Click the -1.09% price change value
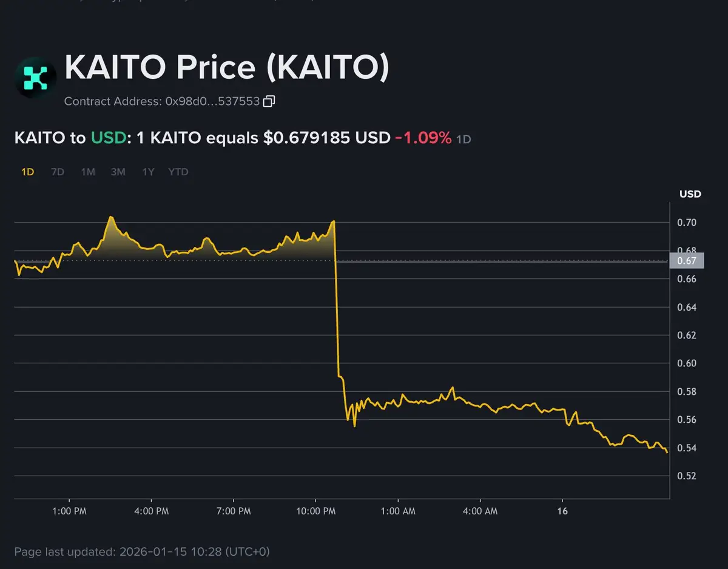 tap(423, 138)
